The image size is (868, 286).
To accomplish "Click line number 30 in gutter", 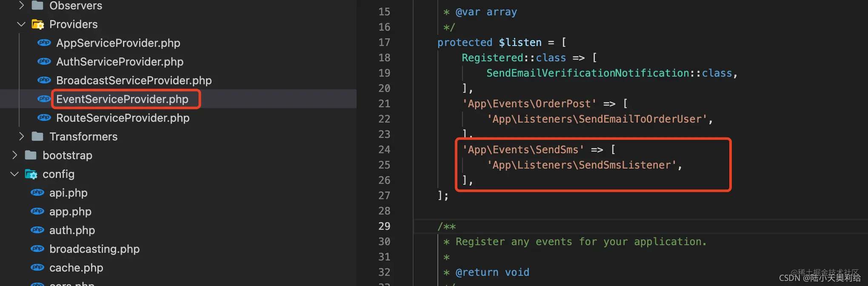I will pos(384,242).
